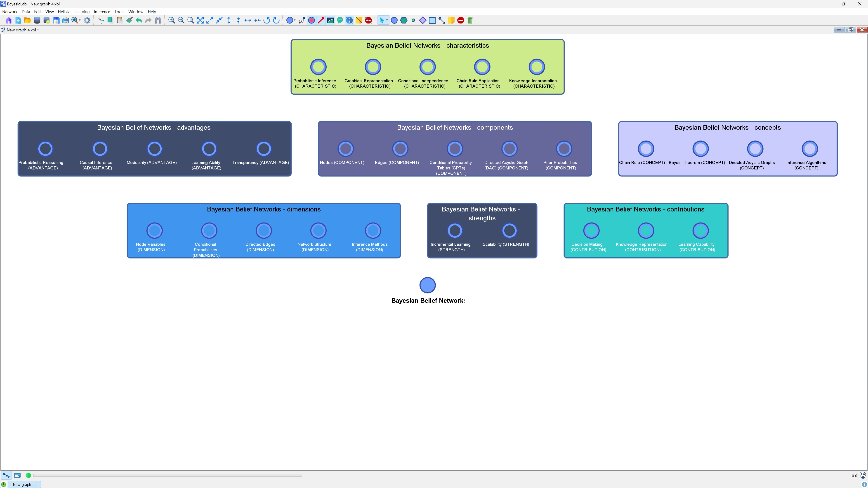This screenshot has width=868, height=488.
Task: Click the Home icon in toolbar
Action: pos(9,20)
